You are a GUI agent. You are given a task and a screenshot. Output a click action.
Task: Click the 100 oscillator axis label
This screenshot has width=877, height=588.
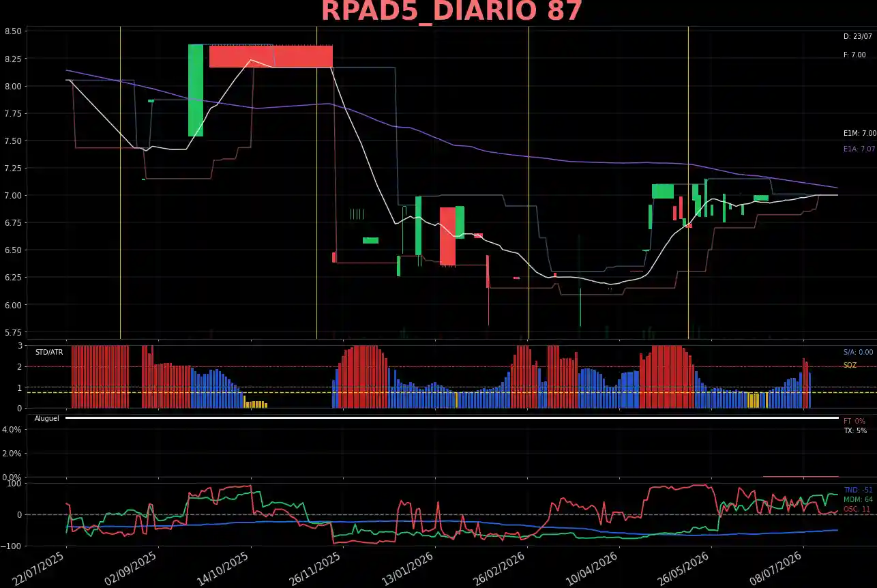tap(15, 483)
